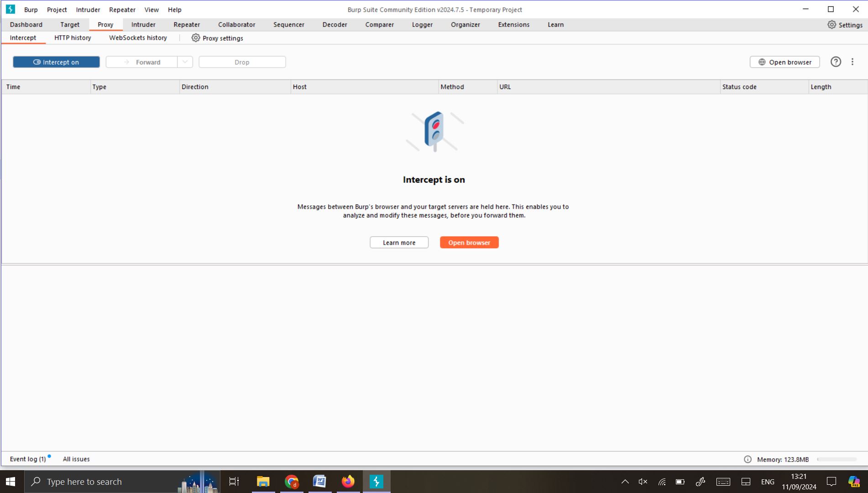Expand the Forward dropdown arrow

pyautogui.click(x=185, y=62)
